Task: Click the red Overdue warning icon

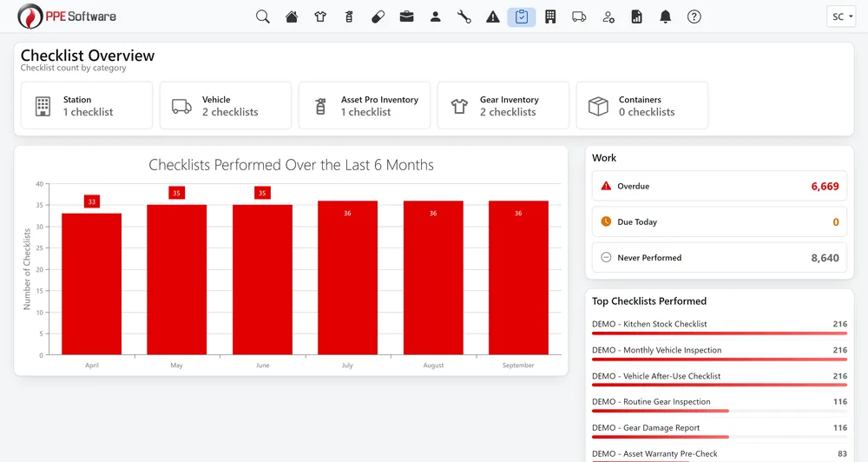Action: [606, 186]
